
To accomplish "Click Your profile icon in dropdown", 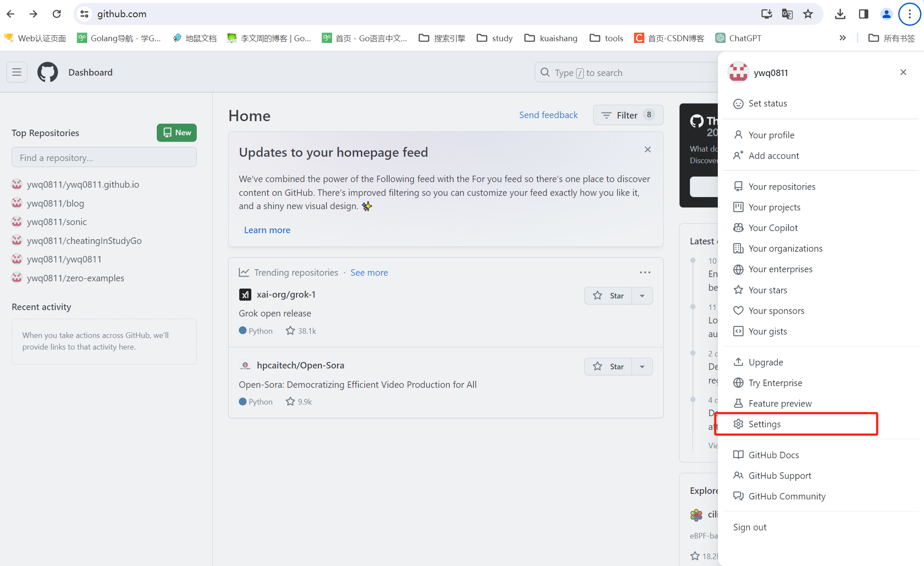I will [x=738, y=135].
